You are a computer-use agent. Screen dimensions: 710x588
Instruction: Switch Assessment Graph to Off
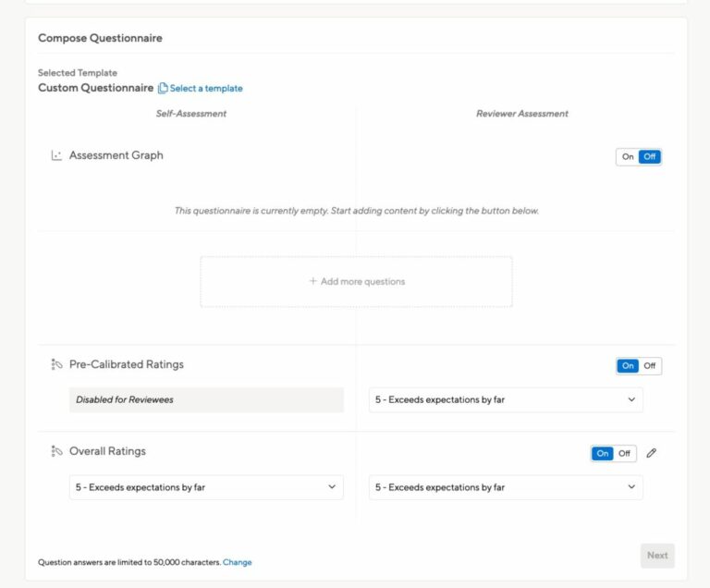coord(650,157)
